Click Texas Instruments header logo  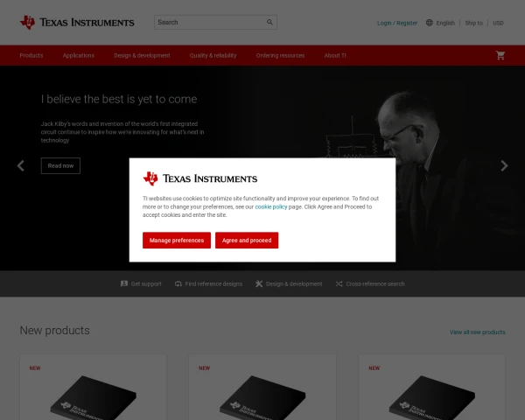point(77,23)
